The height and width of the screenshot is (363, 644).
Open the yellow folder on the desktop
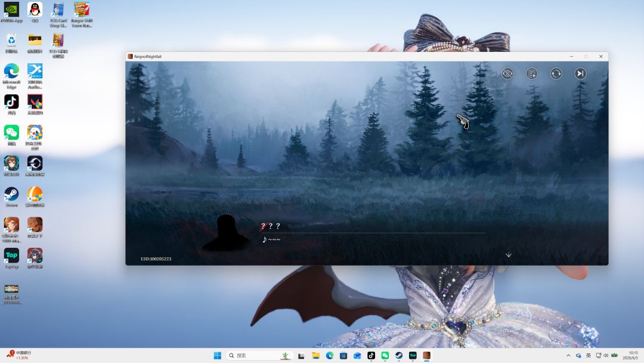(x=35, y=43)
